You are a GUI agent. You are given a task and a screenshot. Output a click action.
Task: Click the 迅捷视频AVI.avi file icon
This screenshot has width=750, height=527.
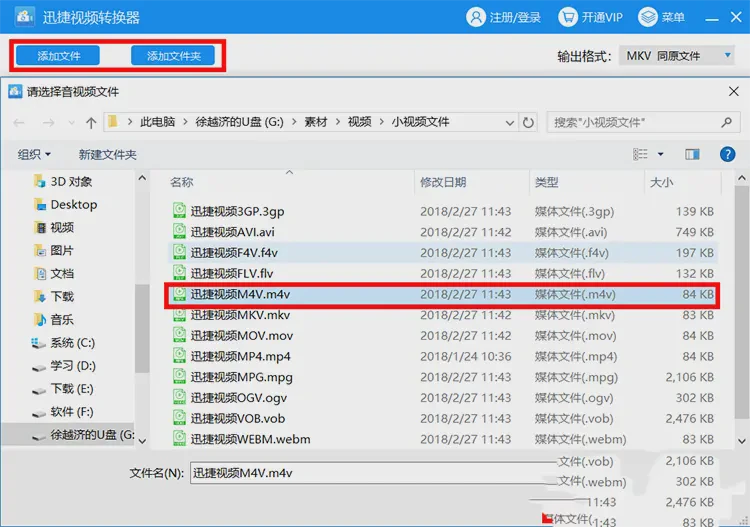[x=179, y=232]
